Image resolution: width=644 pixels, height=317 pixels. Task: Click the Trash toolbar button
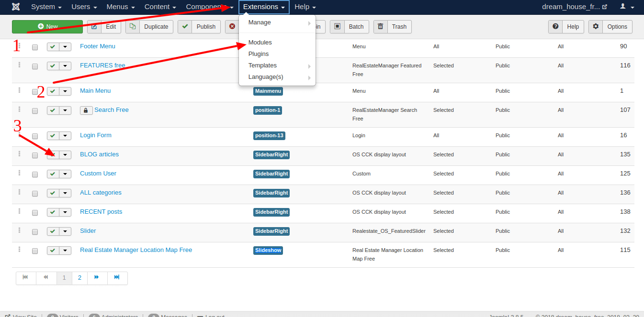[393, 27]
